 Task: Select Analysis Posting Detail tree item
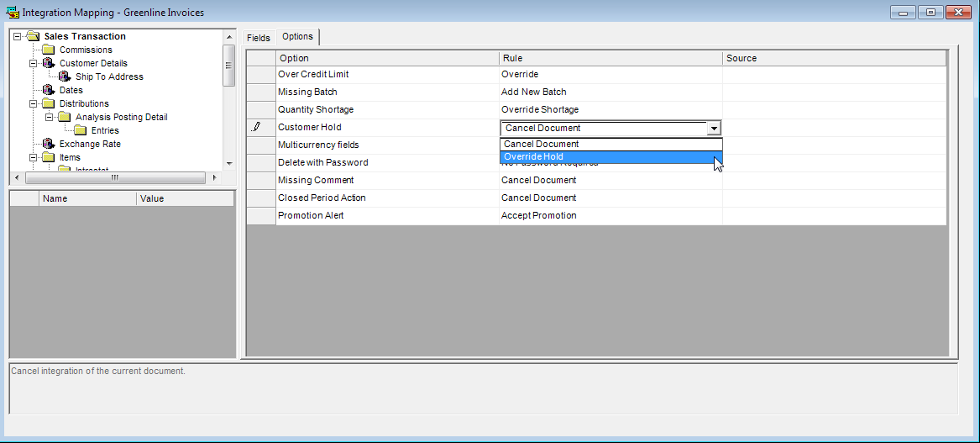tap(121, 117)
